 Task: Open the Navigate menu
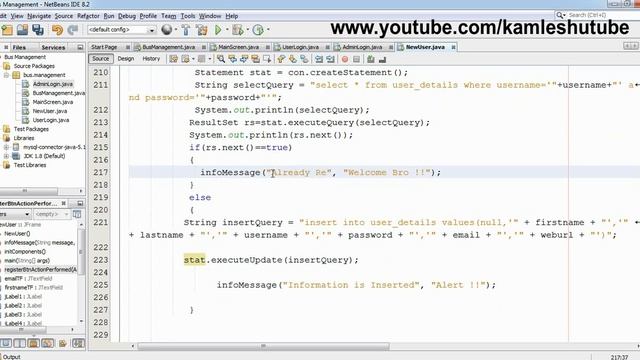pyautogui.click(x=39, y=16)
